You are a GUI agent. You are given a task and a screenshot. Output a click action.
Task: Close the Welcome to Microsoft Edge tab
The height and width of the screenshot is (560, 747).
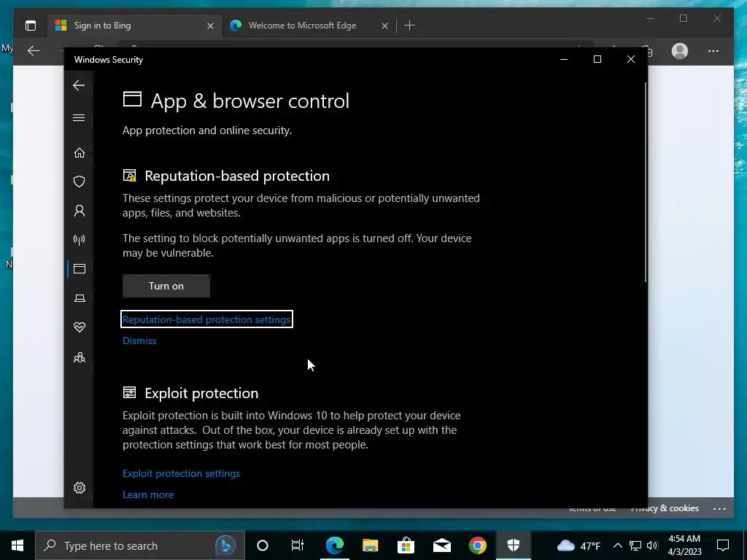(384, 26)
